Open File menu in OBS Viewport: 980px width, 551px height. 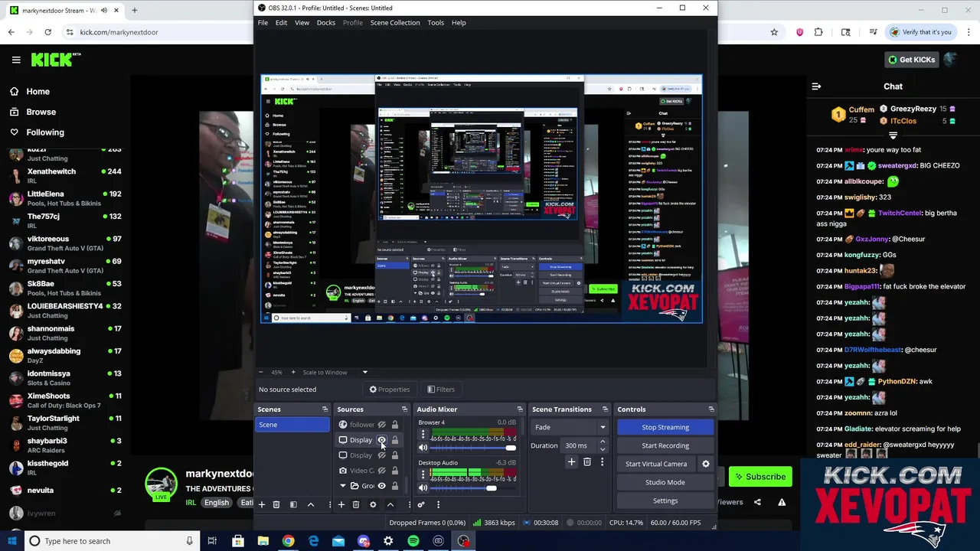click(x=263, y=22)
